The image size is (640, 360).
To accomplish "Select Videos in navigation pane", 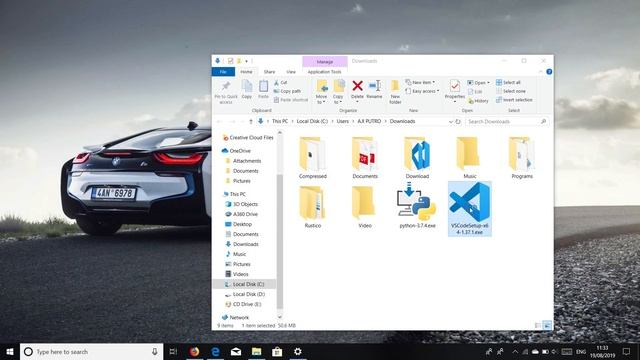I will tap(237, 274).
